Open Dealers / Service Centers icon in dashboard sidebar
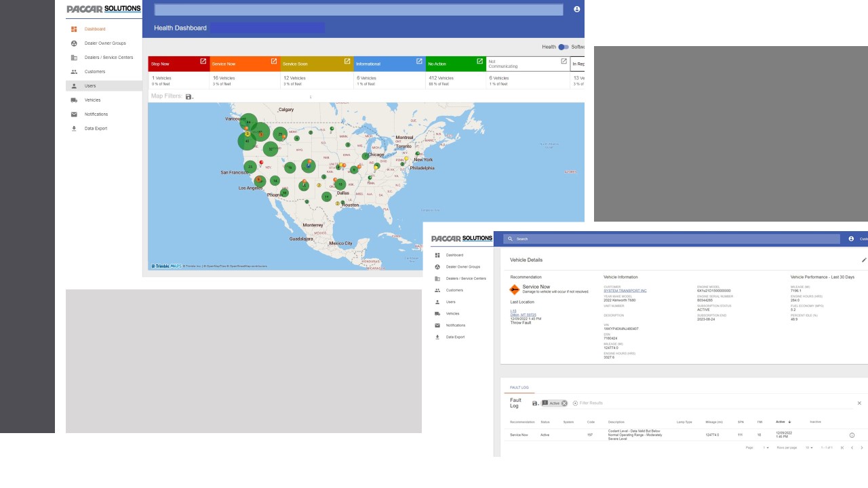Screen dimensions: 868x488 (74, 58)
